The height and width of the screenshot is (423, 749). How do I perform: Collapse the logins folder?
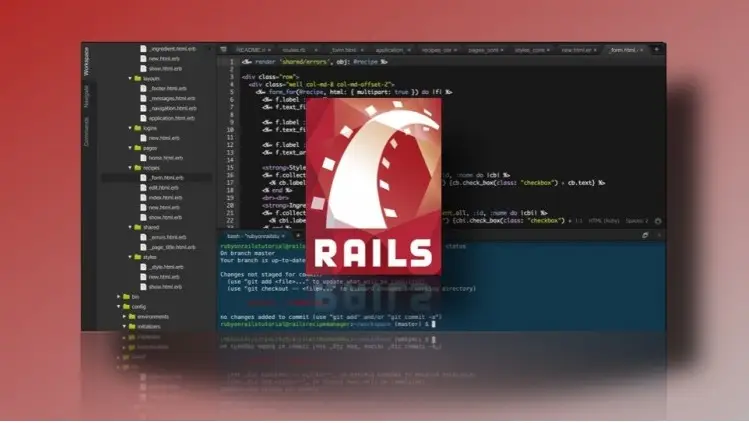pyautogui.click(x=130, y=128)
